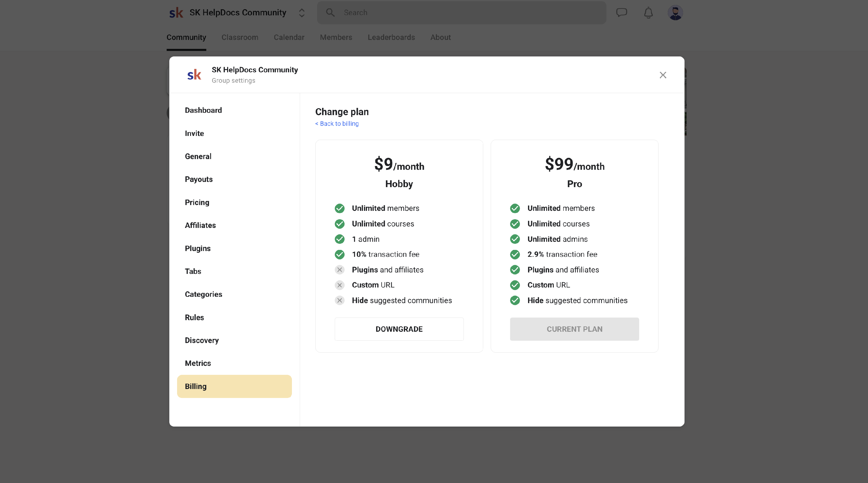The image size is (868, 483).
Task: Click the gray X beside Hobby Custom URL
Action: click(340, 285)
